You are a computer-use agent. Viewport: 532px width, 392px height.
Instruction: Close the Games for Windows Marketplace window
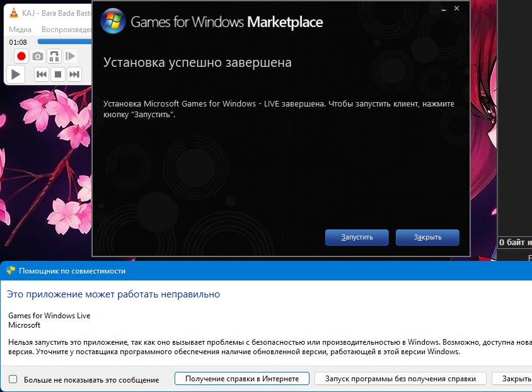(x=457, y=8)
